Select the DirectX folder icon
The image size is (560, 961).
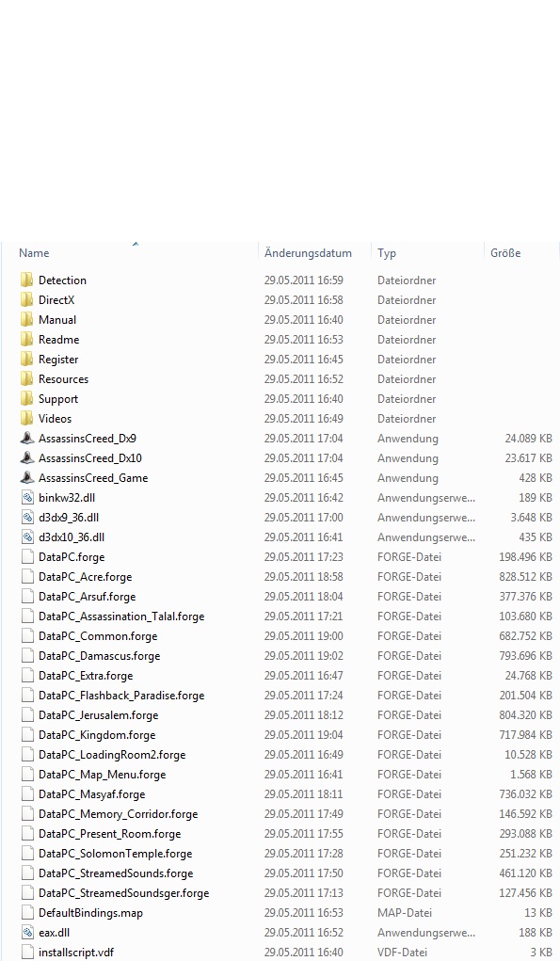point(27,299)
